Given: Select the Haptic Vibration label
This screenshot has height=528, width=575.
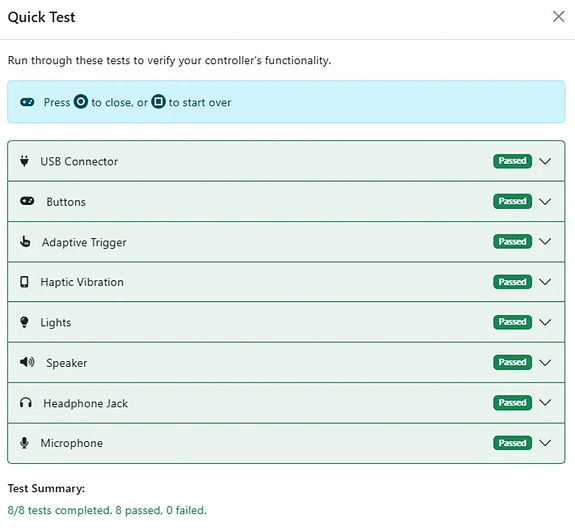Looking at the screenshot, I should pyautogui.click(x=82, y=282).
